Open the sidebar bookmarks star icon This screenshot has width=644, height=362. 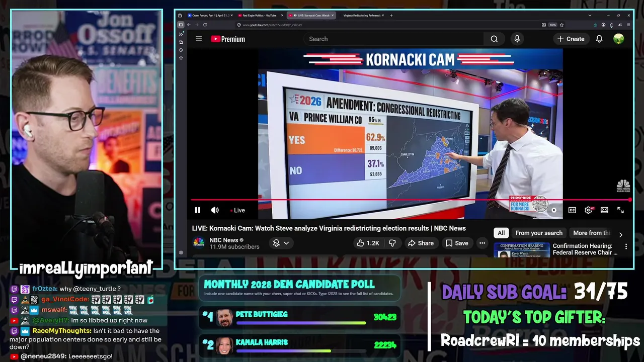(181, 58)
